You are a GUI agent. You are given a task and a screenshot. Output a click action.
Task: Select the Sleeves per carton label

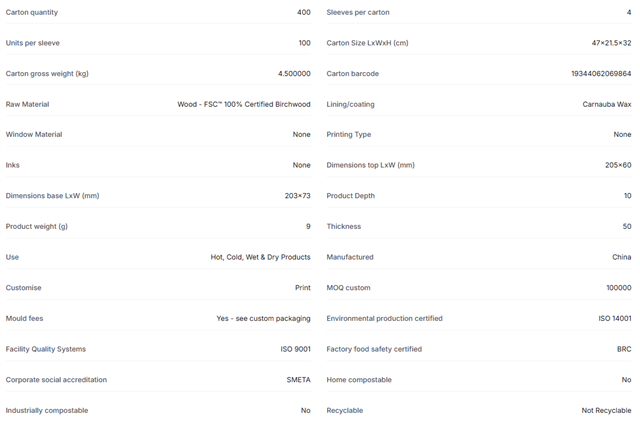point(358,12)
